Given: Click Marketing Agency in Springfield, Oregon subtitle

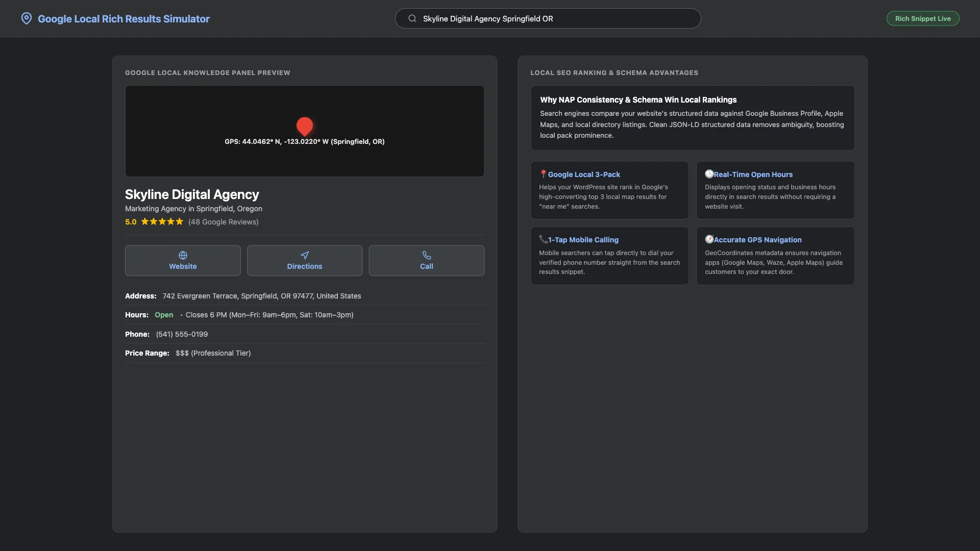Looking at the screenshot, I should [193, 209].
